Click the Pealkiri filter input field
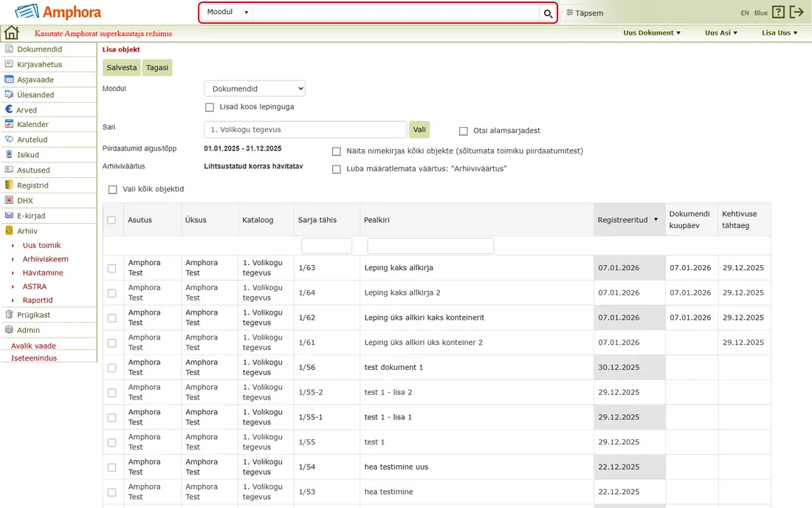The width and height of the screenshot is (812, 508). pos(430,246)
